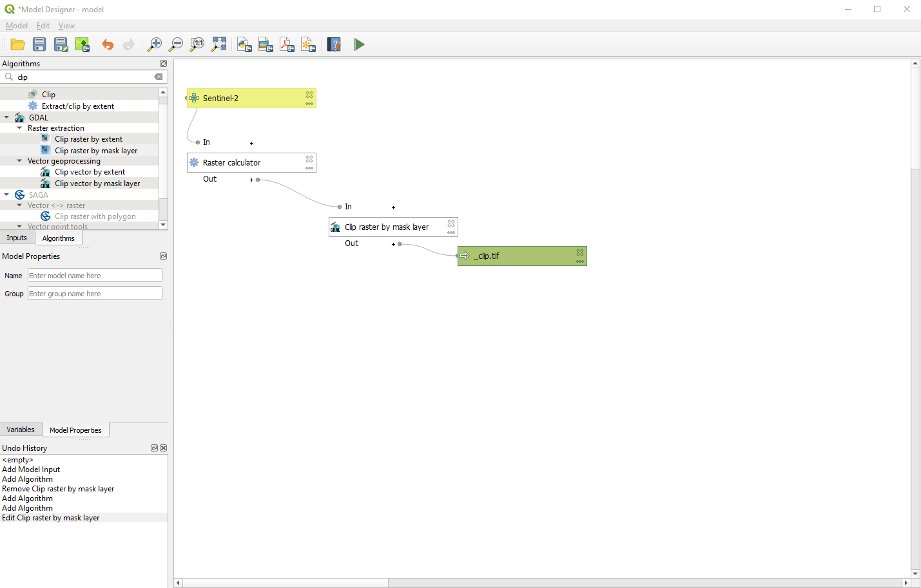Open the Model menu

pos(17,26)
